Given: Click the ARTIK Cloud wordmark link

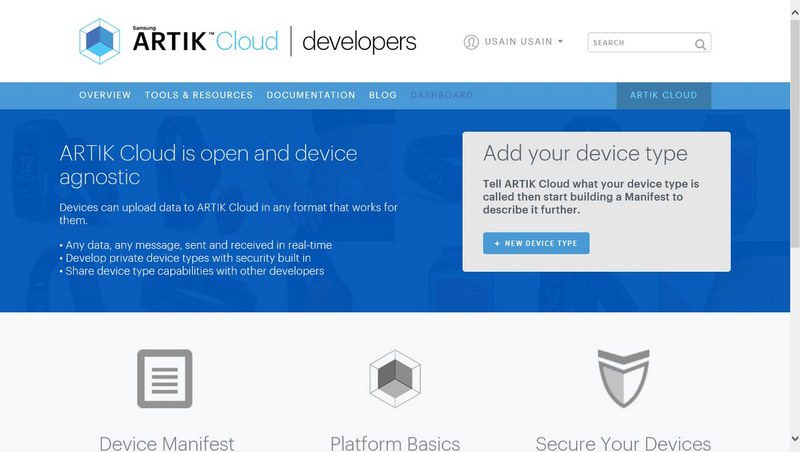Looking at the screenshot, I should (206, 41).
